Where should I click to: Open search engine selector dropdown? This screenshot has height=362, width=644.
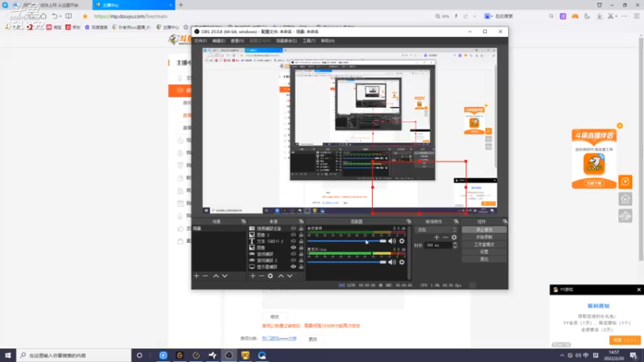[x=488, y=16]
